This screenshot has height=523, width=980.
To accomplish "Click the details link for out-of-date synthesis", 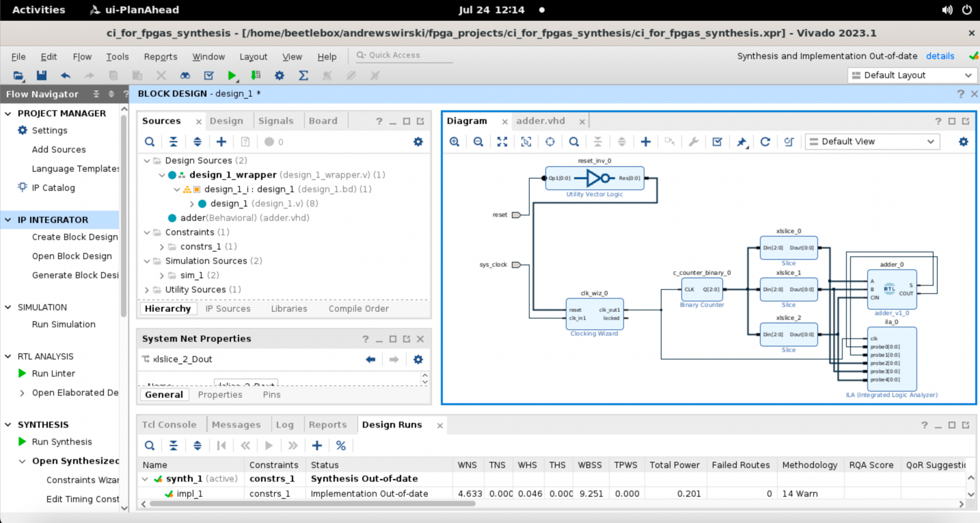I will tap(939, 56).
